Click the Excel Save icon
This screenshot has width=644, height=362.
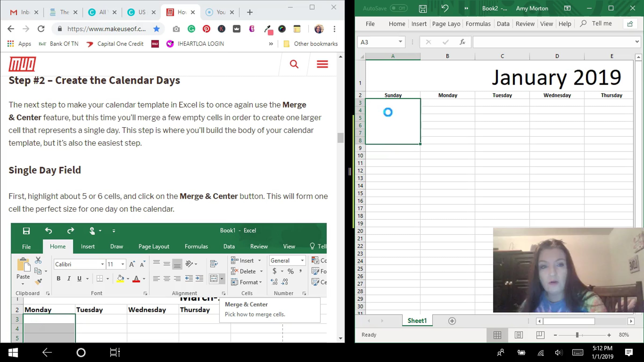(x=423, y=8)
